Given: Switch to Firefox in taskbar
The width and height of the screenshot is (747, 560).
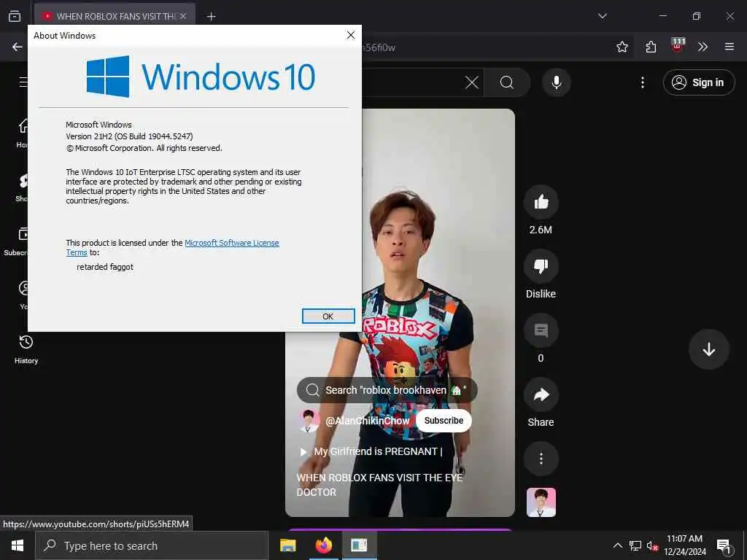Looking at the screenshot, I should click(x=323, y=545).
